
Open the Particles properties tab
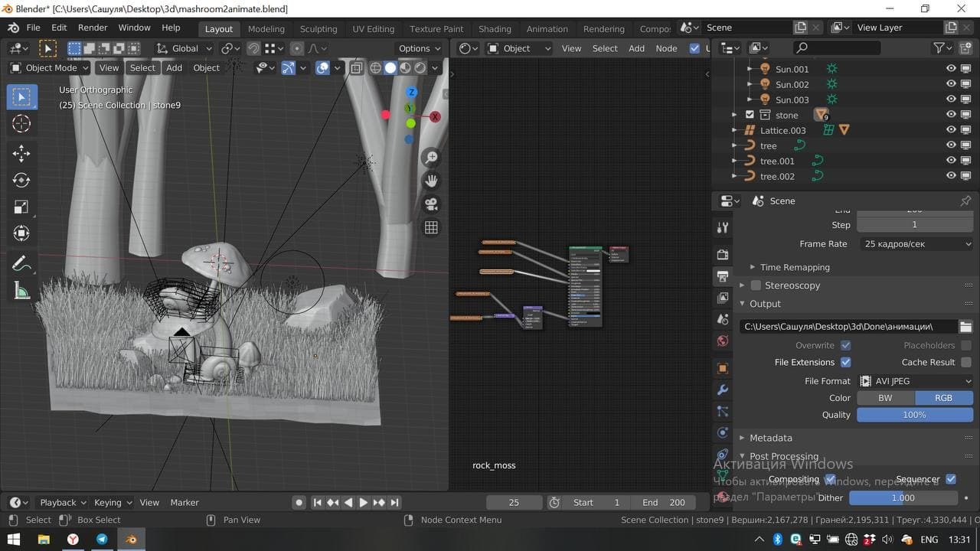[x=723, y=412]
